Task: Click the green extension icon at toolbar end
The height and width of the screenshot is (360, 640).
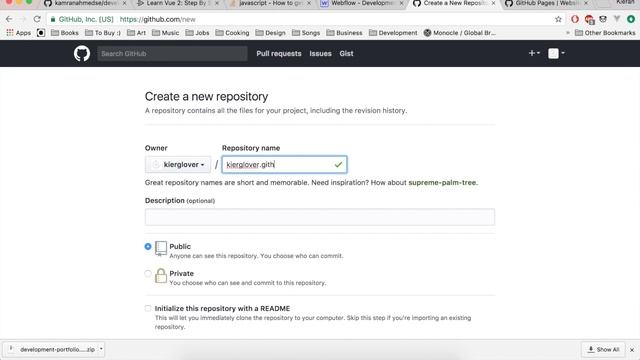Action: tap(631, 19)
